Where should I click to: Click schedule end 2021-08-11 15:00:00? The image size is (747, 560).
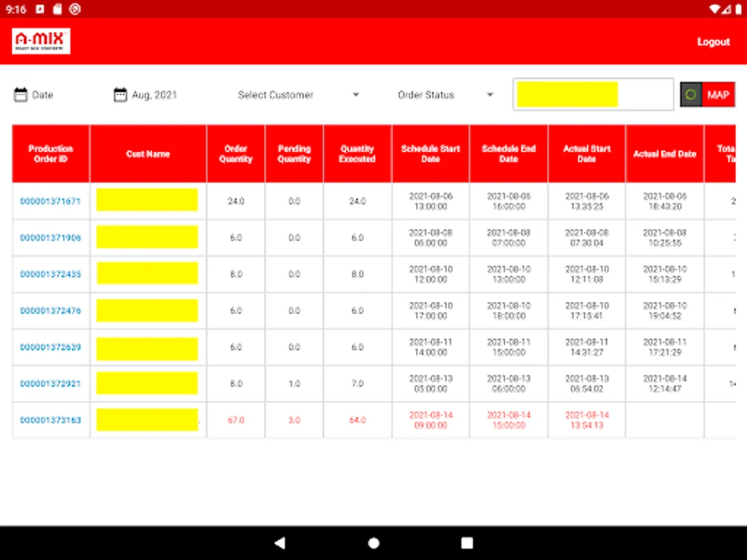509,347
